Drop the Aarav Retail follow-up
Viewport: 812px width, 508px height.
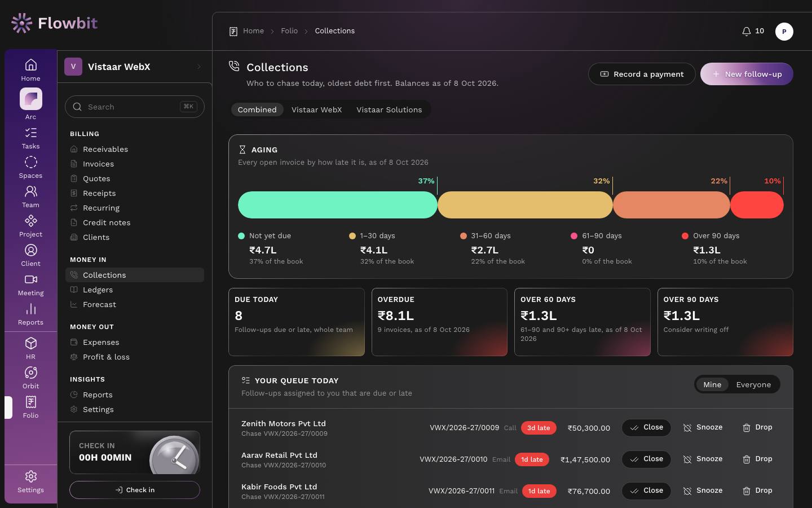[757, 459]
